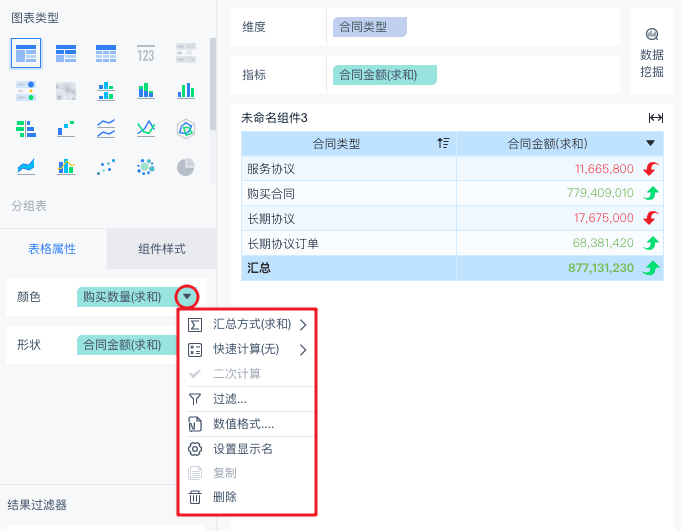The image size is (681, 531).
Task: Click the 购买合同 table row cell
Action: pyautogui.click(x=349, y=193)
